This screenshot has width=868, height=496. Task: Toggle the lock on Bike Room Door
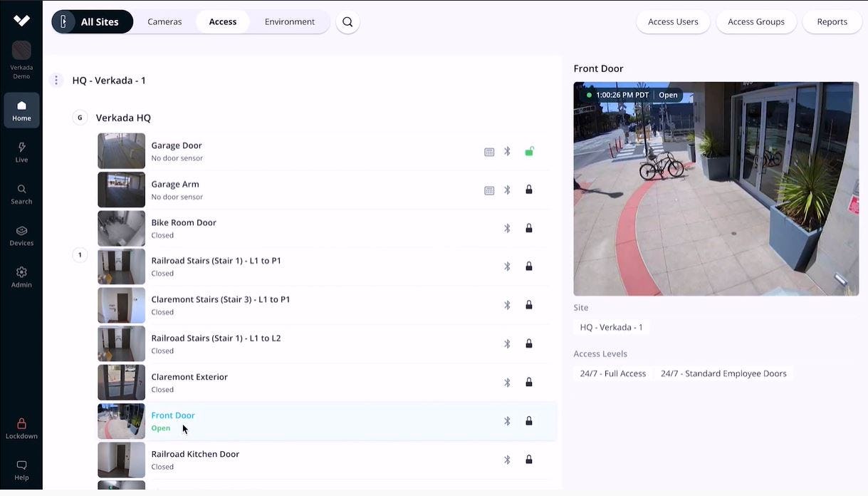point(529,228)
